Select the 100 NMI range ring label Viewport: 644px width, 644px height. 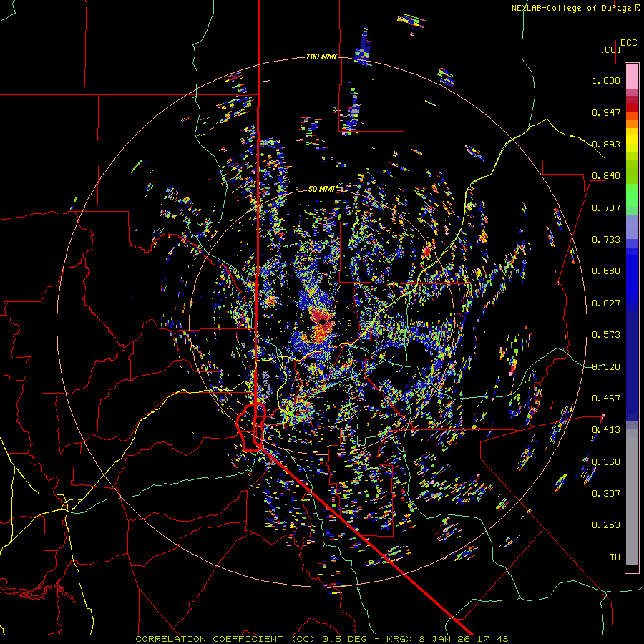click(x=321, y=57)
